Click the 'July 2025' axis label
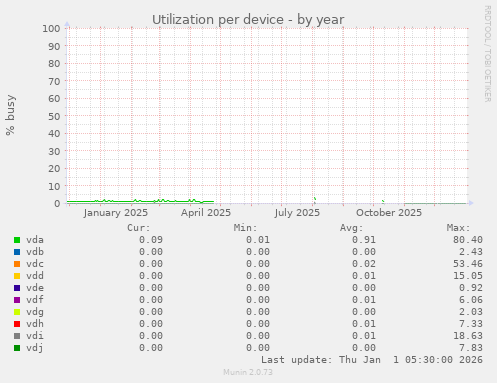Image resolution: width=497 pixels, height=383 pixels. (x=297, y=213)
